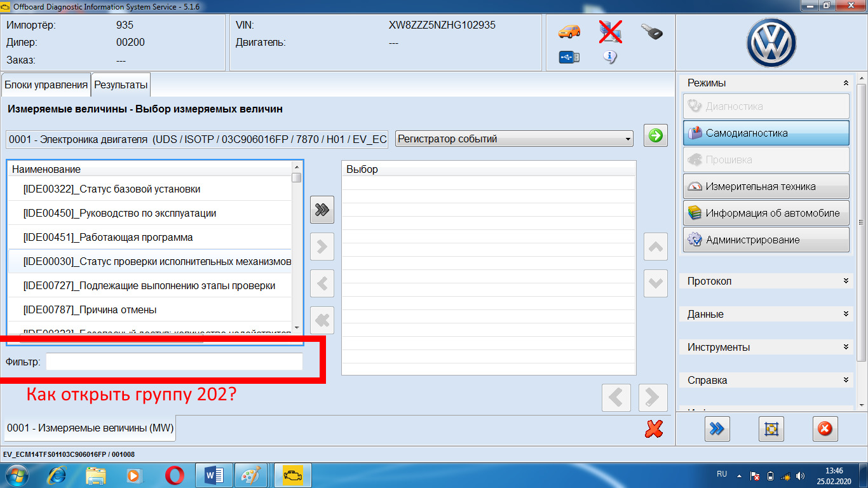The width and height of the screenshot is (868, 488).
Task: Click the right sidebar vertical scrollbar
Action: (862, 241)
